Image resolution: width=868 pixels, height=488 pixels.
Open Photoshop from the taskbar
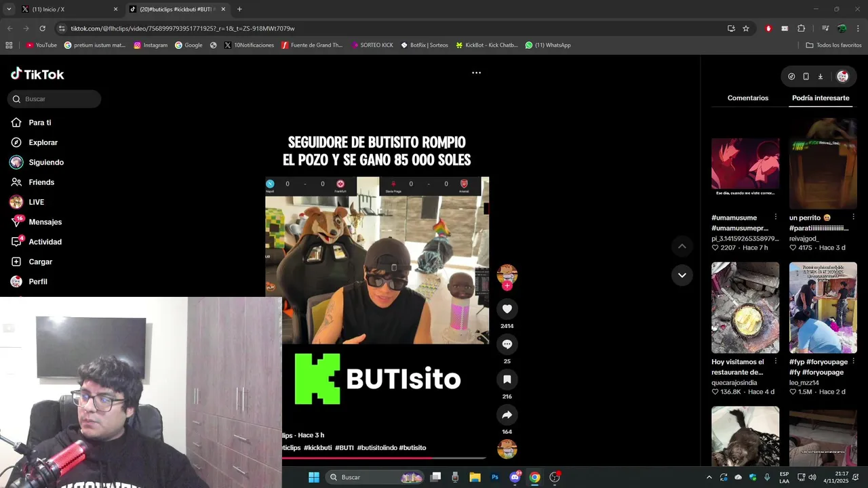pyautogui.click(x=495, y=477)
